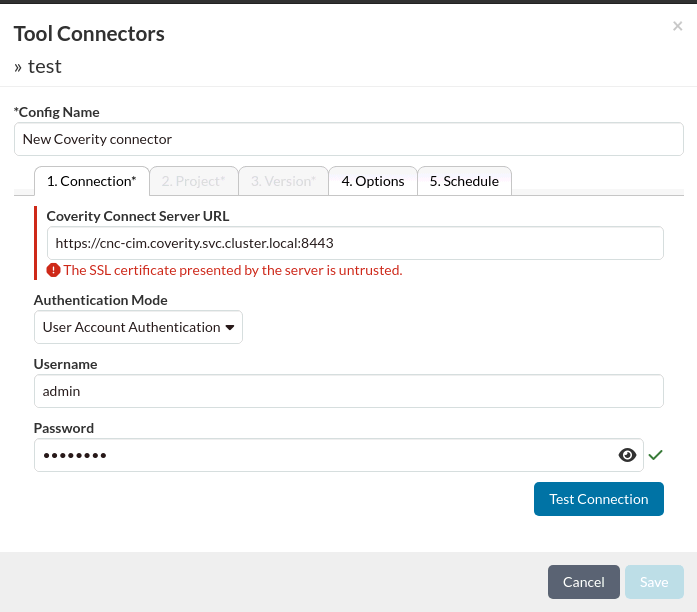697x612 pixels.
Task: Click the Coverity Connect Server URL label
Action: (x=138, y=216)
